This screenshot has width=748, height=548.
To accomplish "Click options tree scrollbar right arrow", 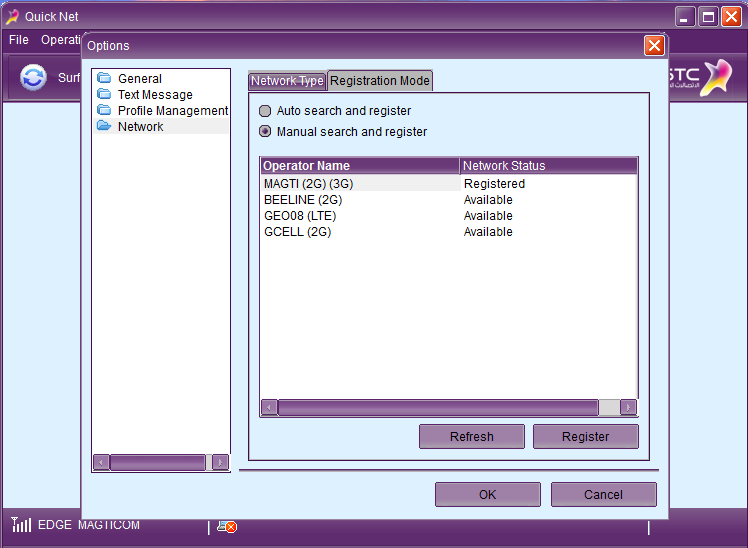I will pyautogui.click(x=220, y=462).
